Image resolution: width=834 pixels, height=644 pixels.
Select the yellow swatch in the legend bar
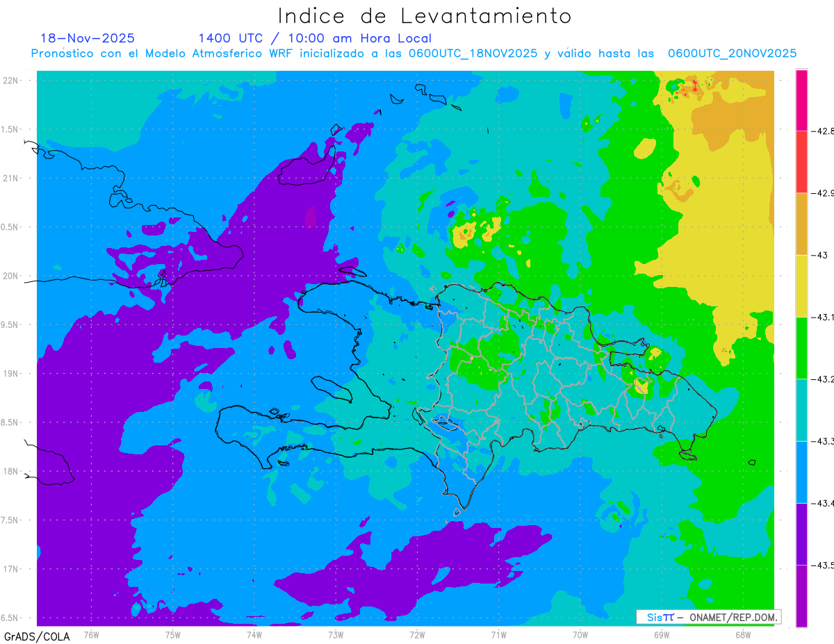(x=801, y=286)
